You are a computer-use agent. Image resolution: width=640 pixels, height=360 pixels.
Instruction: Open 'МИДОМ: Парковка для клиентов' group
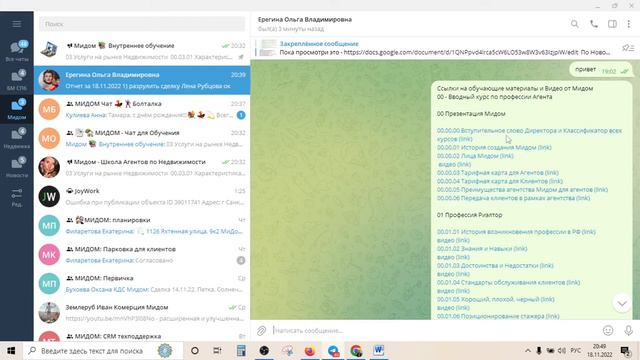(142, 254)
